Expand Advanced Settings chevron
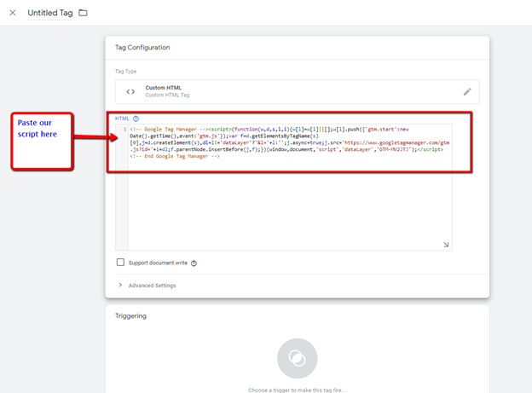The height and width of the screenshot is (393, 532). [120, 285]
